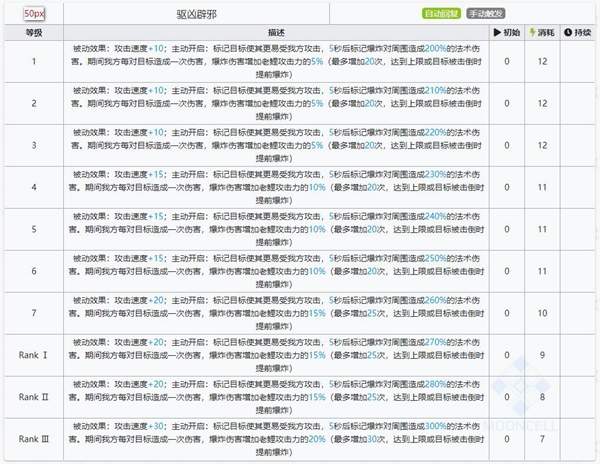Click the green lightning icon beside 消耗
The image size is (600, 464).
(x=532, y=33)
